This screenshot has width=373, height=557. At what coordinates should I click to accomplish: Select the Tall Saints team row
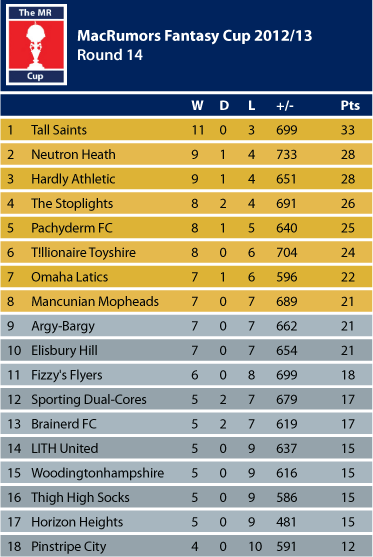(x=186, y=130)
